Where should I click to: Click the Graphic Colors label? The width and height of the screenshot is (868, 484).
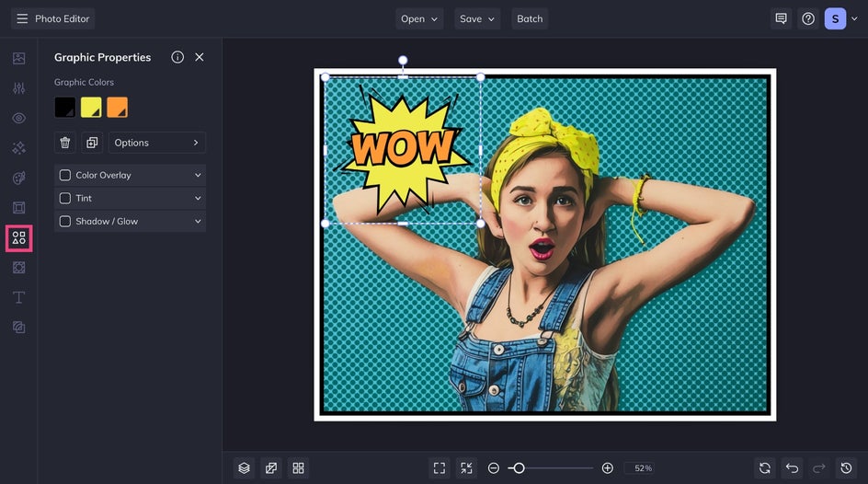coord(85,82)
